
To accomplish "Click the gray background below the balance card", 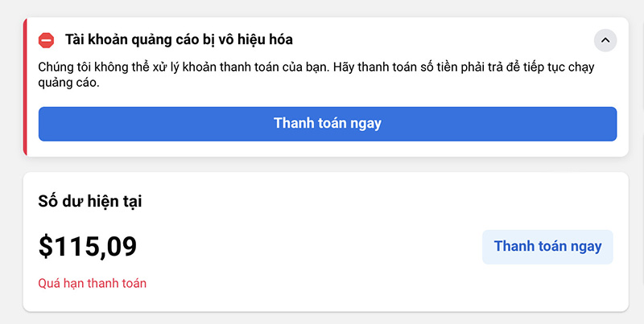I will pyautogui.click(x=322, y=318).
